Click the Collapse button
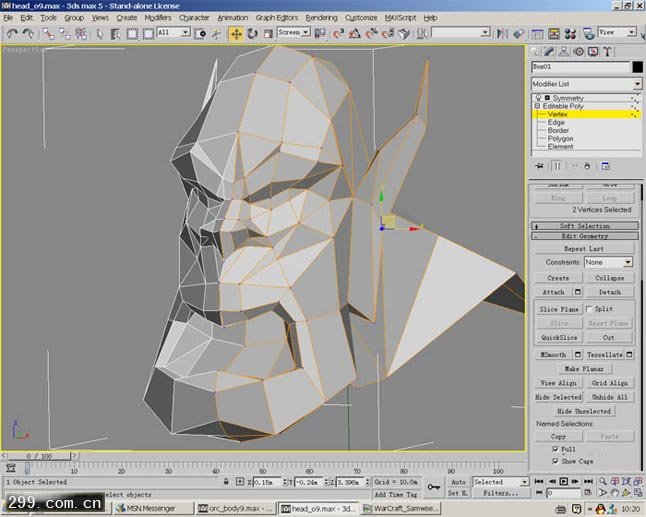This screenshot has width=646, height=517. pos(609,278)
